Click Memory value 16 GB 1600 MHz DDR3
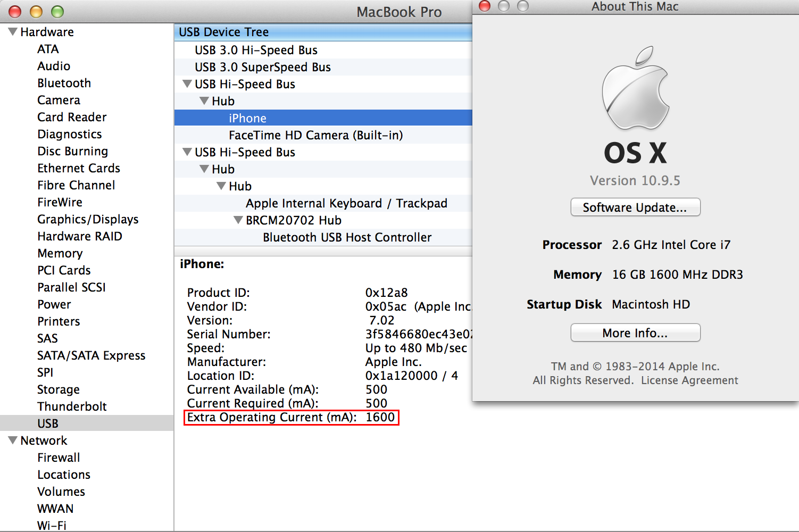 [x=677, y=275]
